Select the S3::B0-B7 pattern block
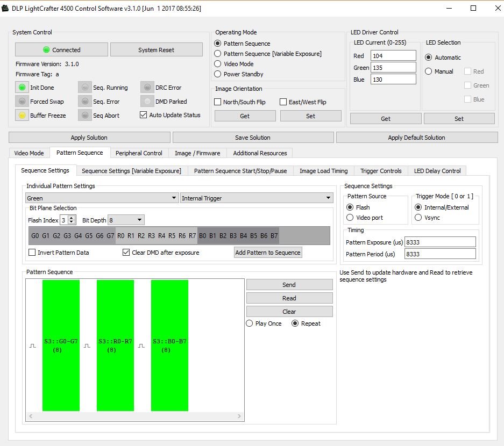 169,346
